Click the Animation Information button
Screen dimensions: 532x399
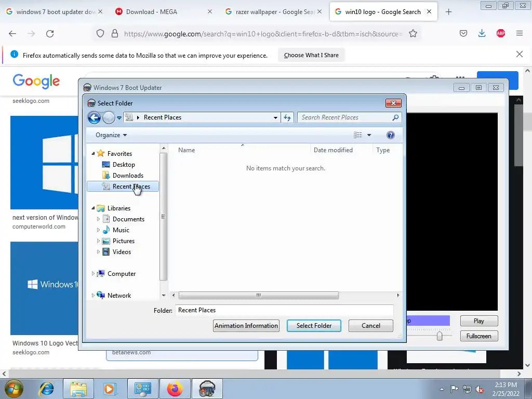(x=246, y=326)
